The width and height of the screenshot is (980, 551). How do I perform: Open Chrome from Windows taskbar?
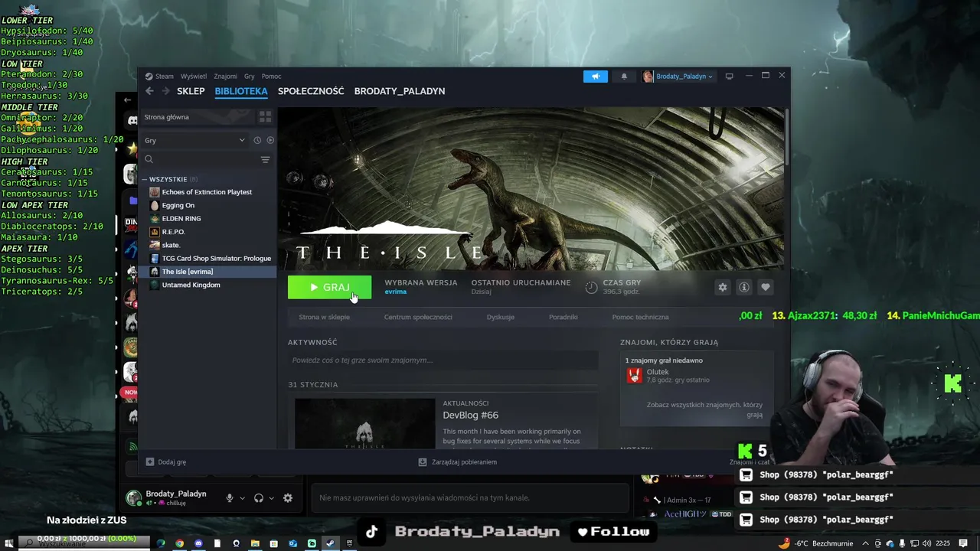[x=180, y=543]
